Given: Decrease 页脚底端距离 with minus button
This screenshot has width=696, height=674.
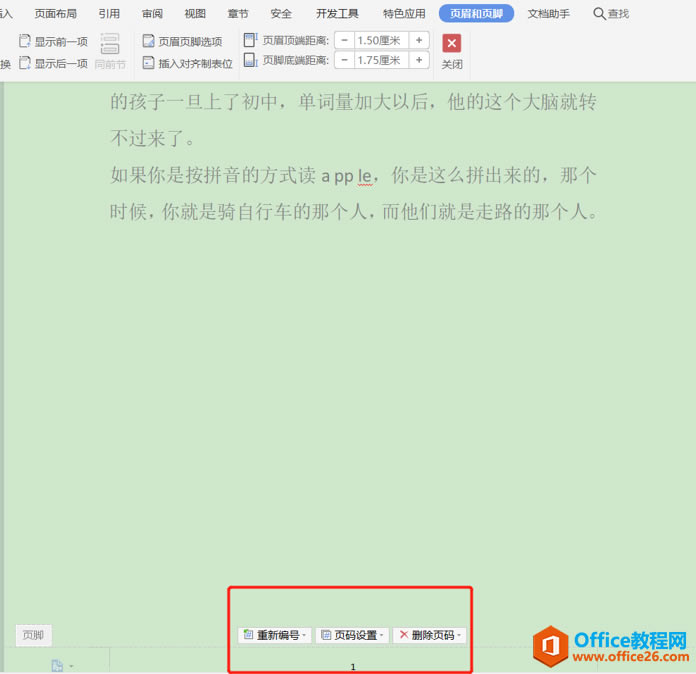Looking at the screenshot, I should 344,60.
